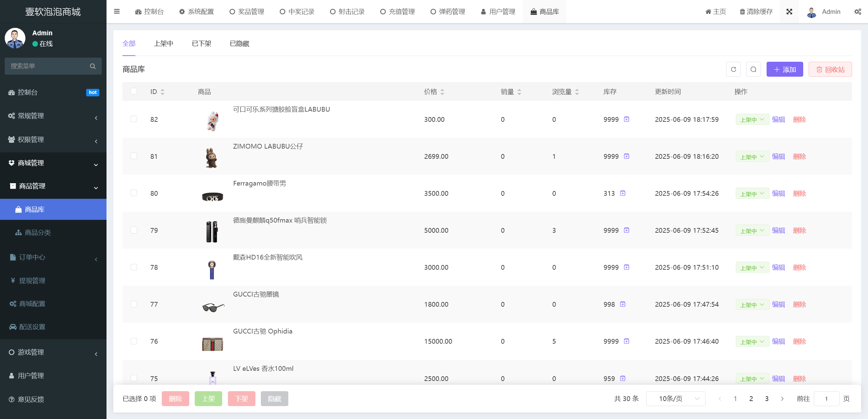Click the page number input field
868x419 pixels.
(827, 398)
